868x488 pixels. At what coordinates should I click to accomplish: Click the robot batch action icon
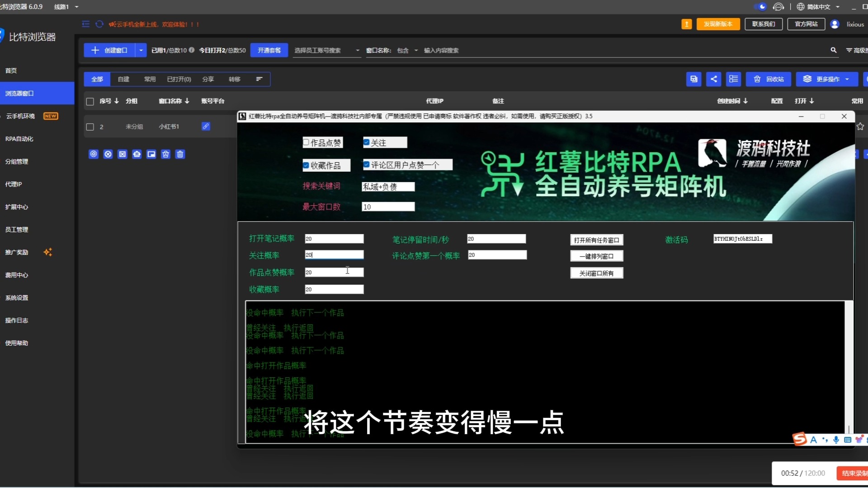tap(137, 154)
